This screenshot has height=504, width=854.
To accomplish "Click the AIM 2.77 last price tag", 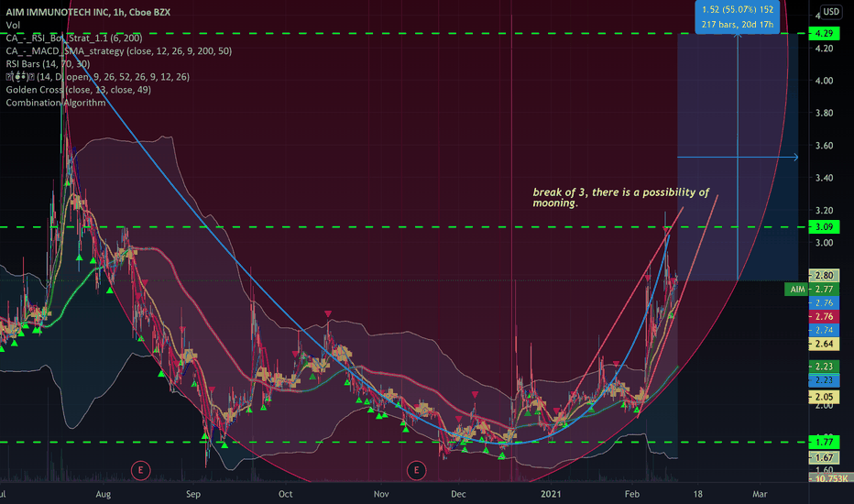I will pos(812,290).
